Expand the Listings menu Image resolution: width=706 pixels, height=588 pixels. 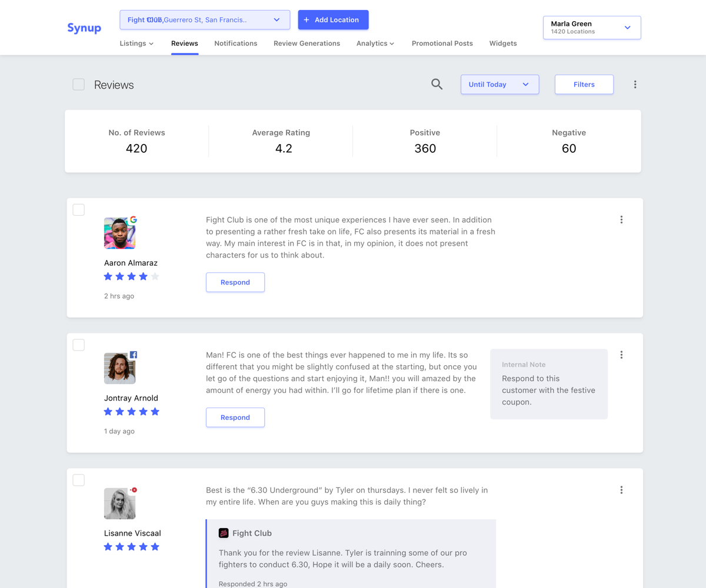pos(136,44)
